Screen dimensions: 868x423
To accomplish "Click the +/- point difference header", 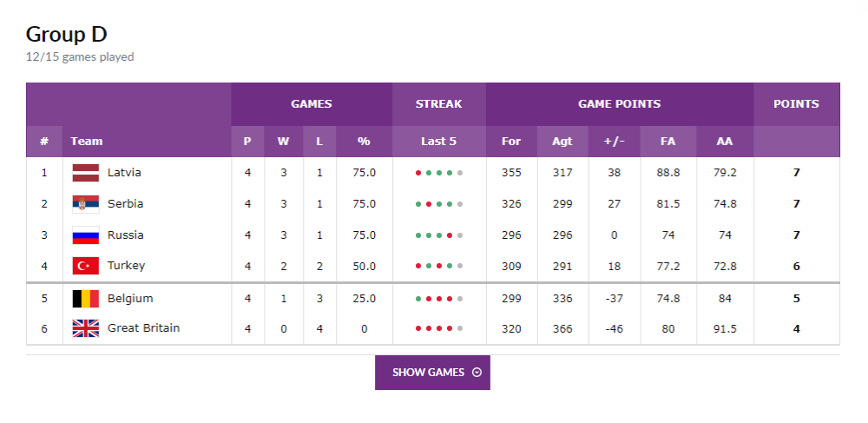I will (614, 142).
